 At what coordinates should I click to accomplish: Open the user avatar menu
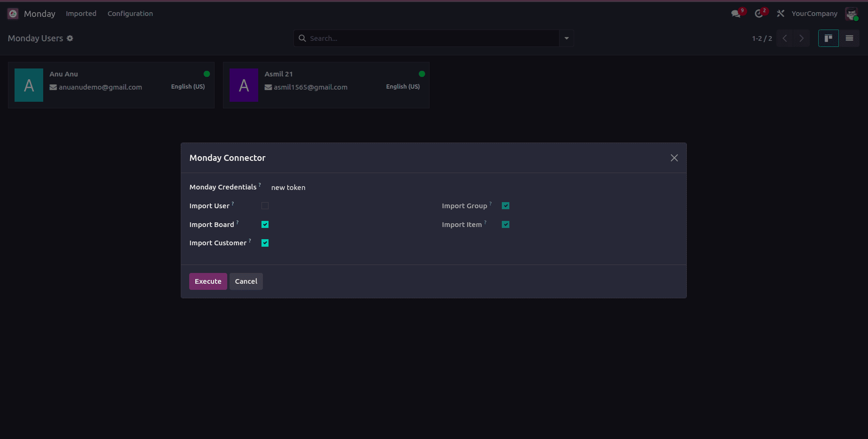[x=852, y=14]
